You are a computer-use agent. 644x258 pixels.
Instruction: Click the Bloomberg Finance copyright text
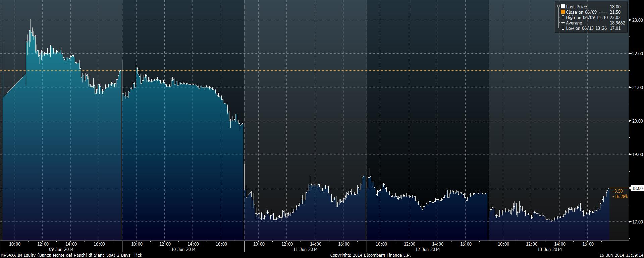370,255
